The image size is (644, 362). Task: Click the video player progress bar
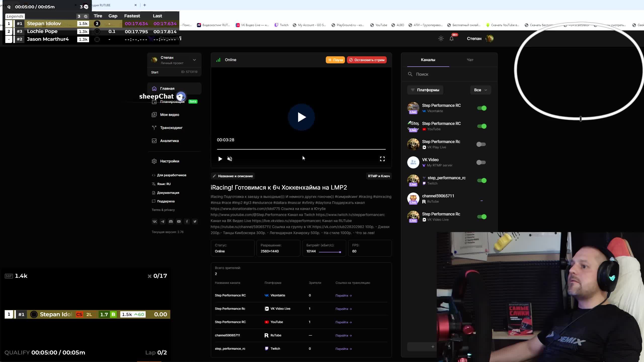click(x=301, y=149)
